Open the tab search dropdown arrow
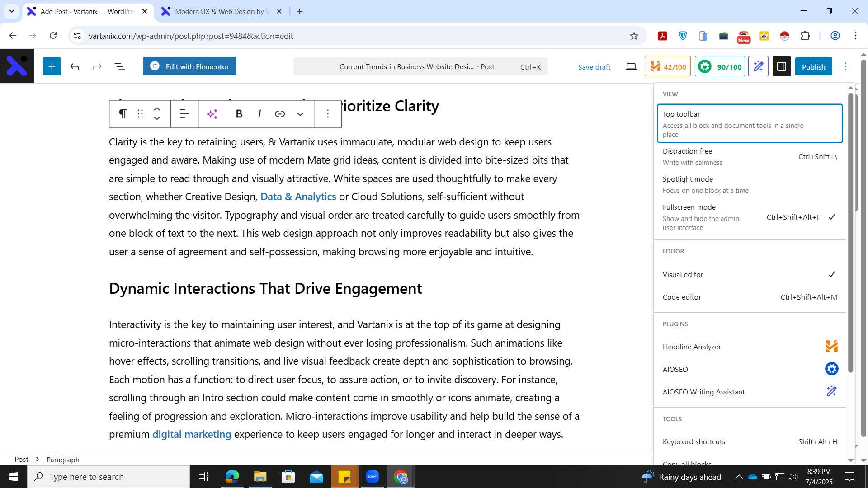868x488 pixels. [x=12, y=11]
